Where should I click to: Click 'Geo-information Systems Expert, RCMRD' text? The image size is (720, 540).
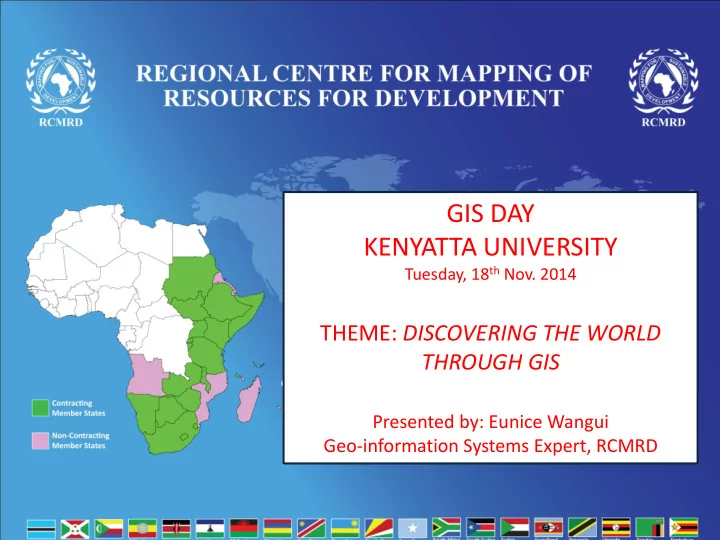click(x=490, y=445)
